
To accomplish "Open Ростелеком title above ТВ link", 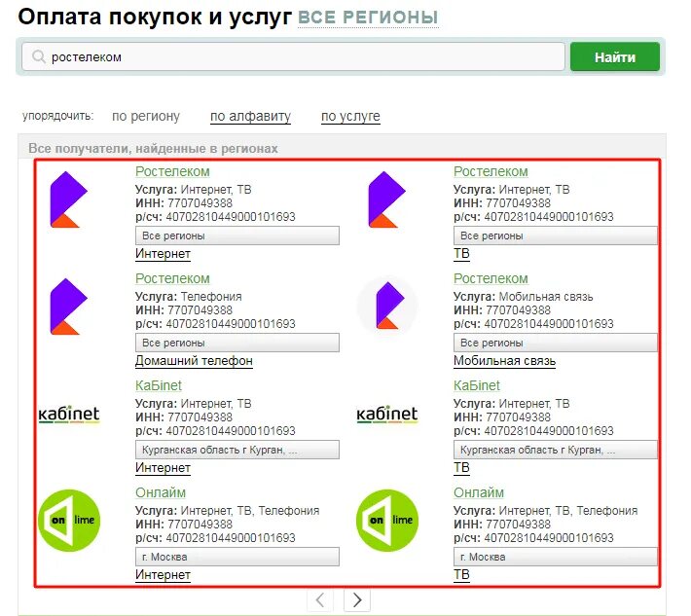I will [491, 171].
